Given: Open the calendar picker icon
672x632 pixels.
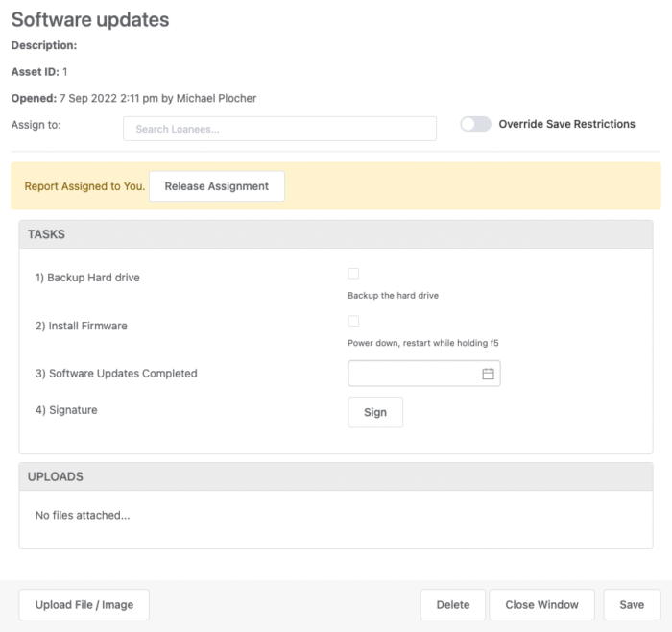Looking at the screenshot, I should [488, 374].
